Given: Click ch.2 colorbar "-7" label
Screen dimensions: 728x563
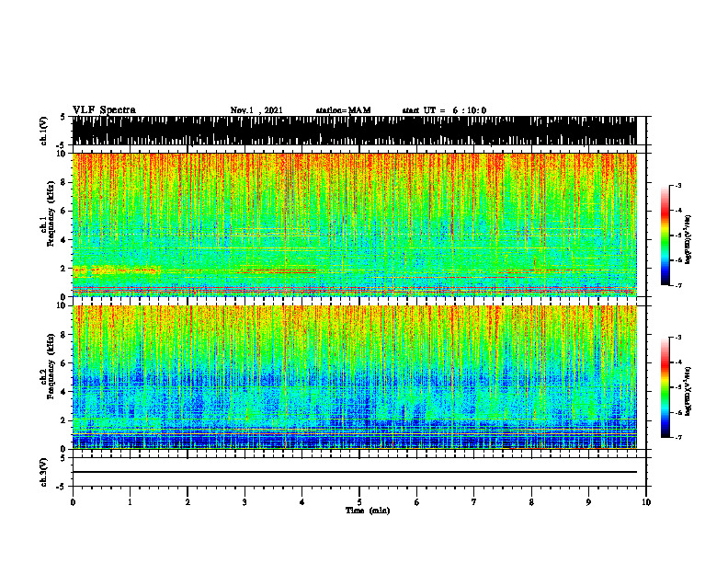Looking at the screenshot, I should click(x=677, y=437).
